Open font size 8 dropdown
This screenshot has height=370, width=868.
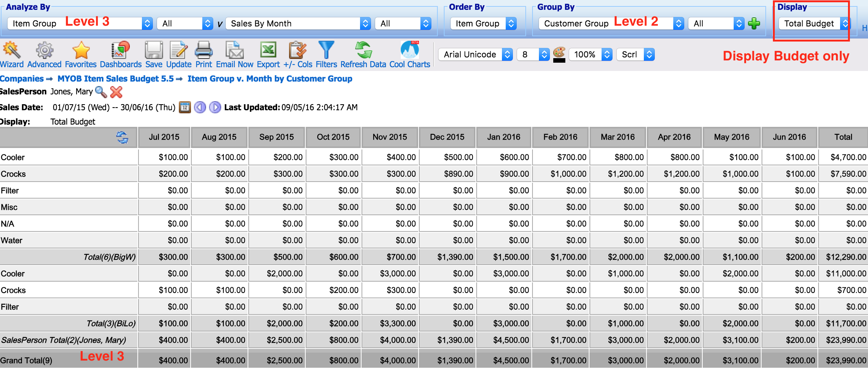pos(533,54)
